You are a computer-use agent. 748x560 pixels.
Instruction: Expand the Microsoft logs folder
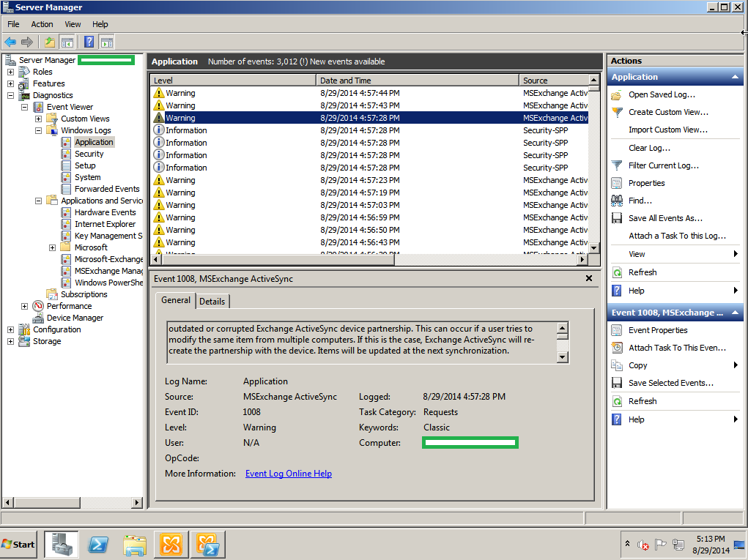pyautogui.click(x=53, y=248)
